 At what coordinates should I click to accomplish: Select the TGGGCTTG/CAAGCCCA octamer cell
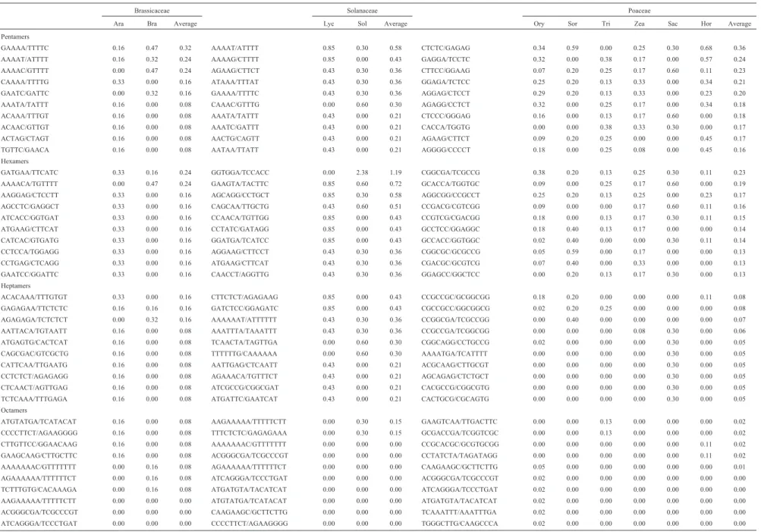click(460, 524)
